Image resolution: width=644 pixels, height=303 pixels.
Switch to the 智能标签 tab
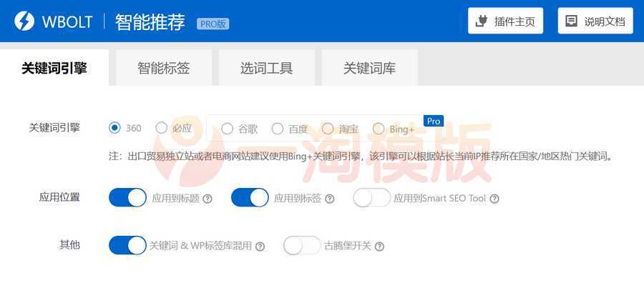pyautogui.click(x=164, y=68)
